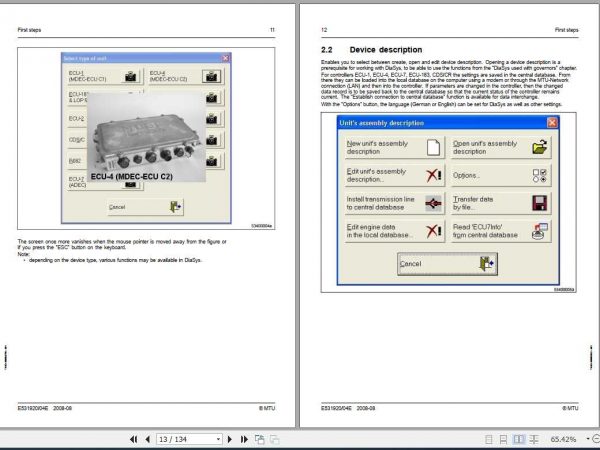Viewport: 600px width, 450px height.
Task: Click the © MTU footer on the right page
Action: (570, 408)
